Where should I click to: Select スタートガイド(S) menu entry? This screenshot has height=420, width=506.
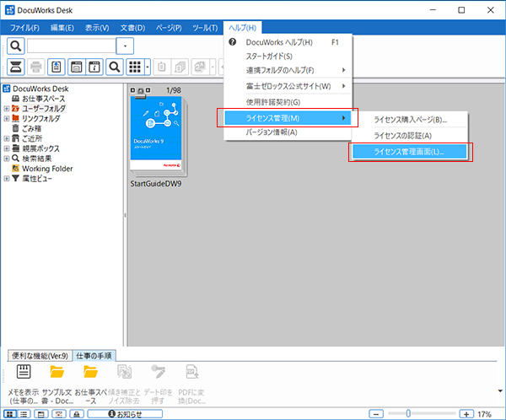288,57
